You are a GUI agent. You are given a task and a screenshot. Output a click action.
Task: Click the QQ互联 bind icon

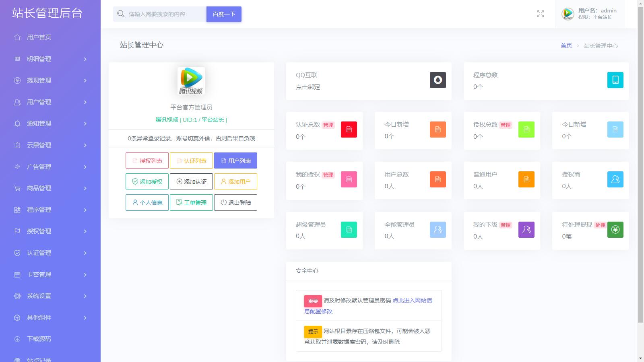438,80
